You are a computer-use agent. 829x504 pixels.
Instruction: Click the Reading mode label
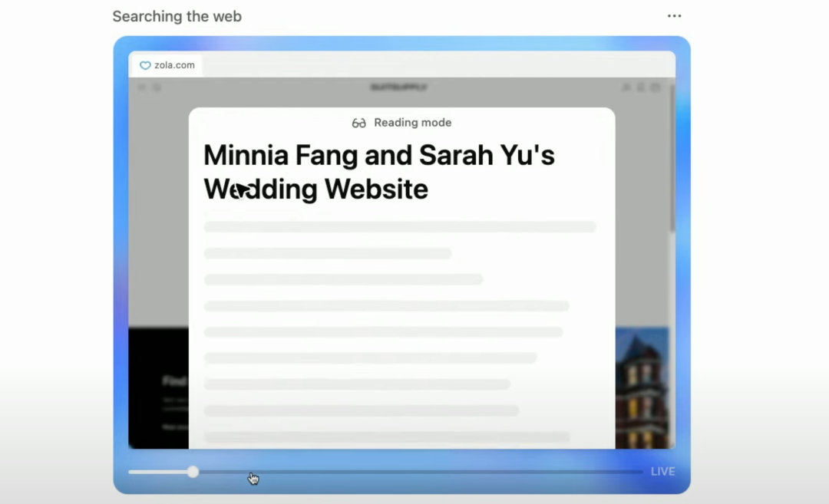tap(412, 123)
